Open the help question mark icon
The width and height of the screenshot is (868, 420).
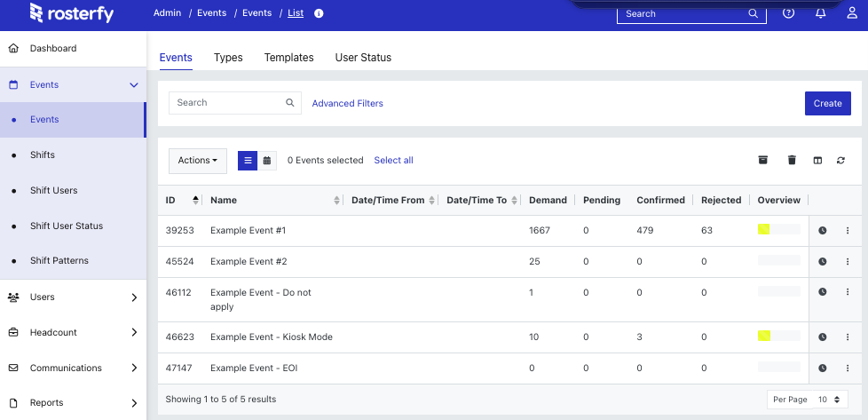point(788,13)
